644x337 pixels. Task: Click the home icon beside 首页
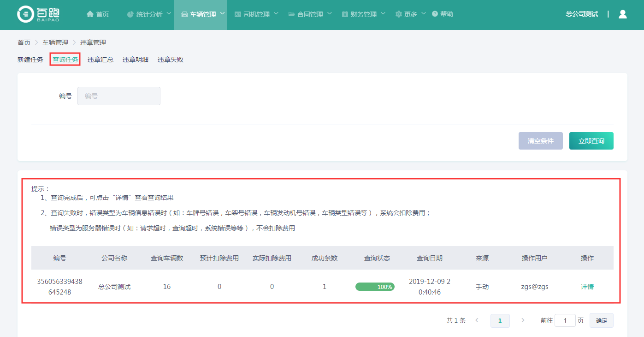click(90, 14)
